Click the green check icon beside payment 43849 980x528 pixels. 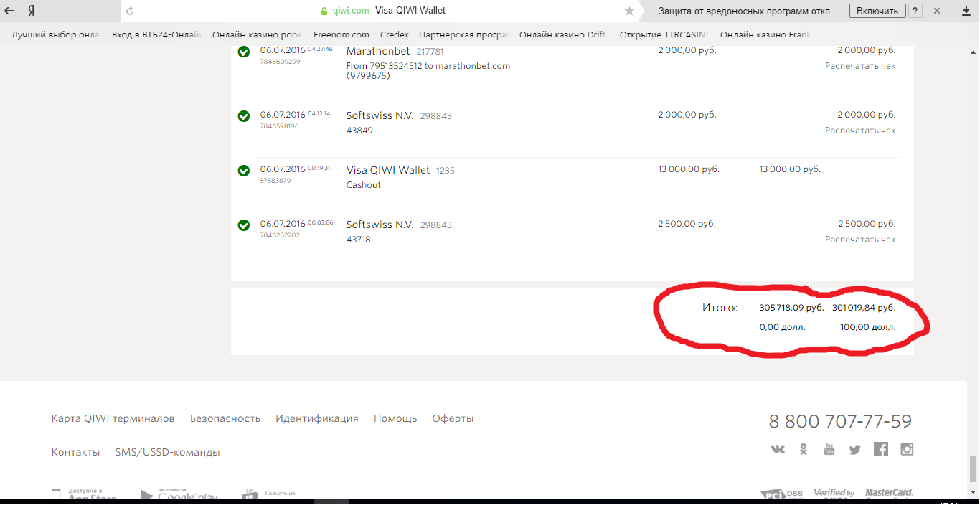click(x=244, y=115)
